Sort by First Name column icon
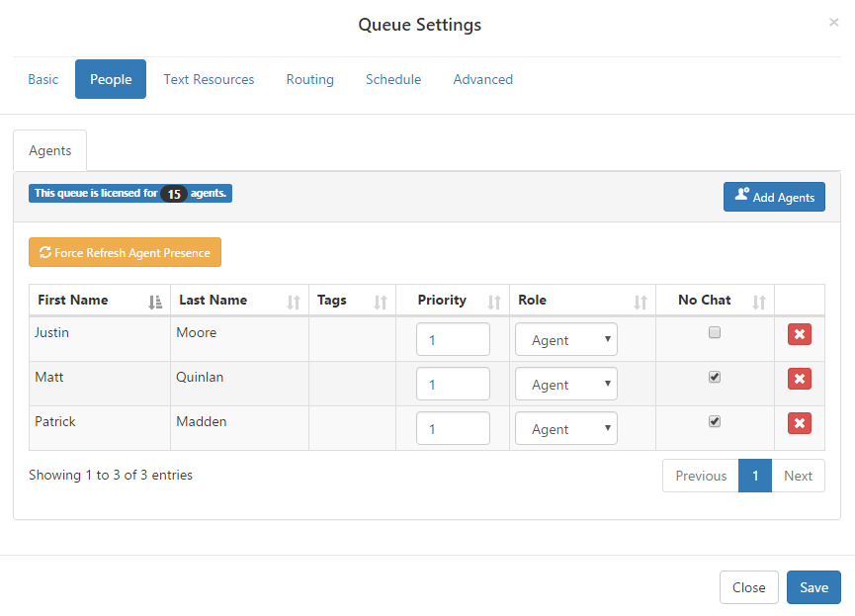 [155, 302]
